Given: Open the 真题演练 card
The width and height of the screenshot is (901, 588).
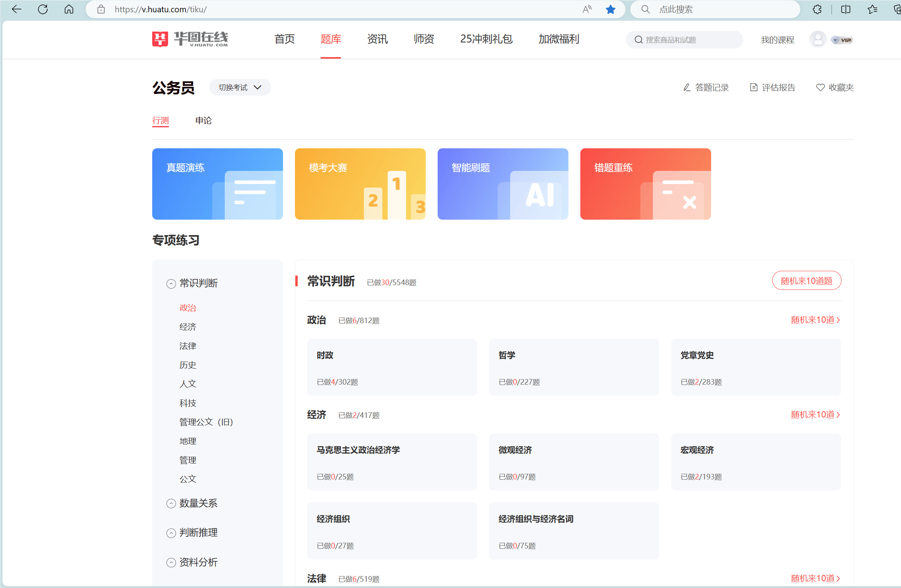Looking at the screenshot, I should (x=217, y=184).
